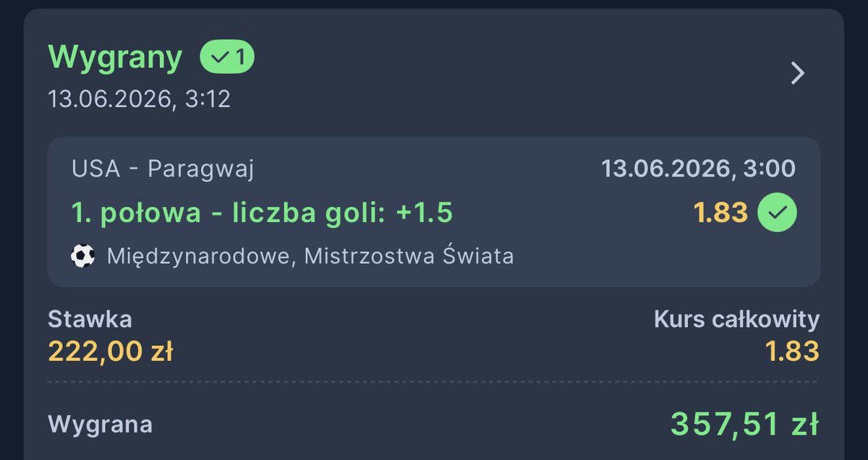Select the 222,00 zł stake amount
Image resolution: width=868 pixels, height=460 pixels.
(x=111, y=351)
